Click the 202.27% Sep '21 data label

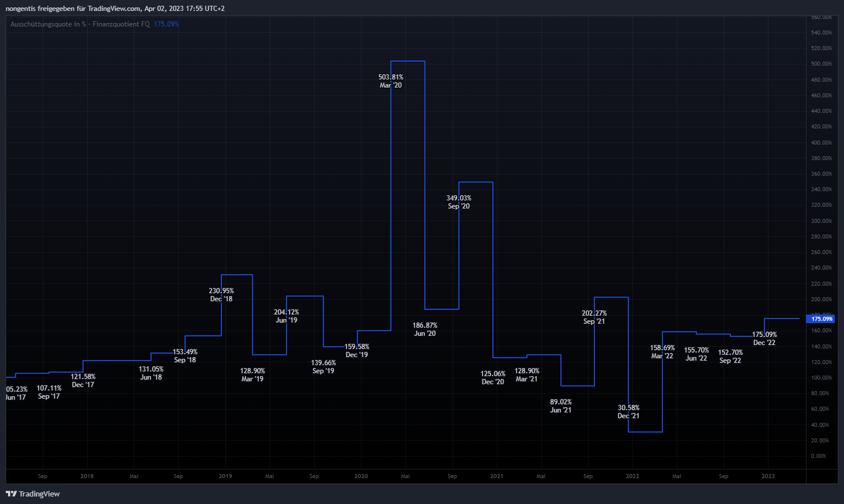(594, 317)
